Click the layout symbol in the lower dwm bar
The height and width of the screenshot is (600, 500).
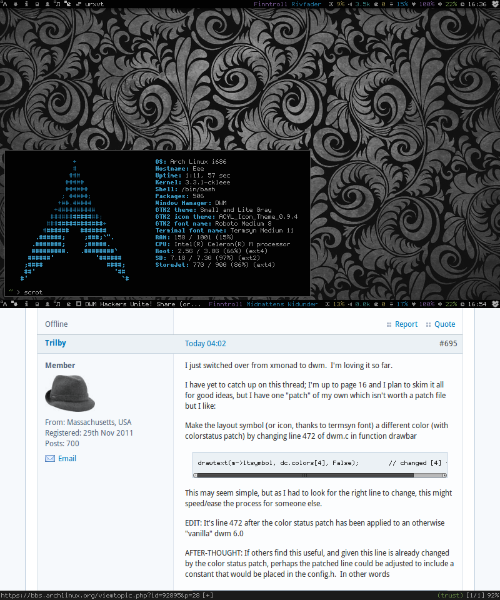pyautogui.click(x=78, y=304)
